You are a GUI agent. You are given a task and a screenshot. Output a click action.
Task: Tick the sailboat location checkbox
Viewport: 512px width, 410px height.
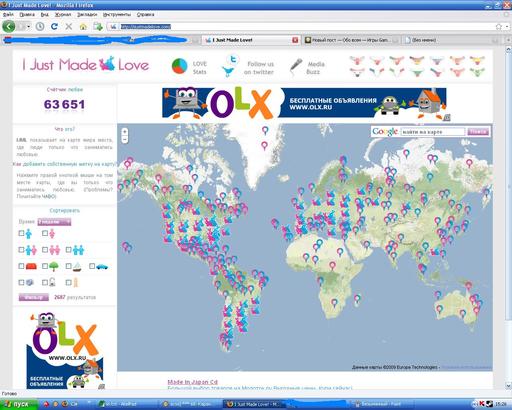click(x=68, y=266)
